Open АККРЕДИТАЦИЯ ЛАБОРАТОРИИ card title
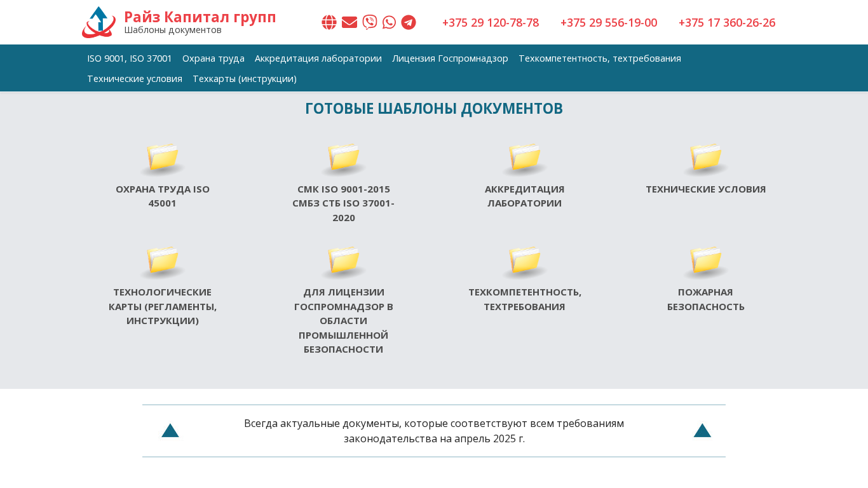The image size is (868, 488). 525,196
